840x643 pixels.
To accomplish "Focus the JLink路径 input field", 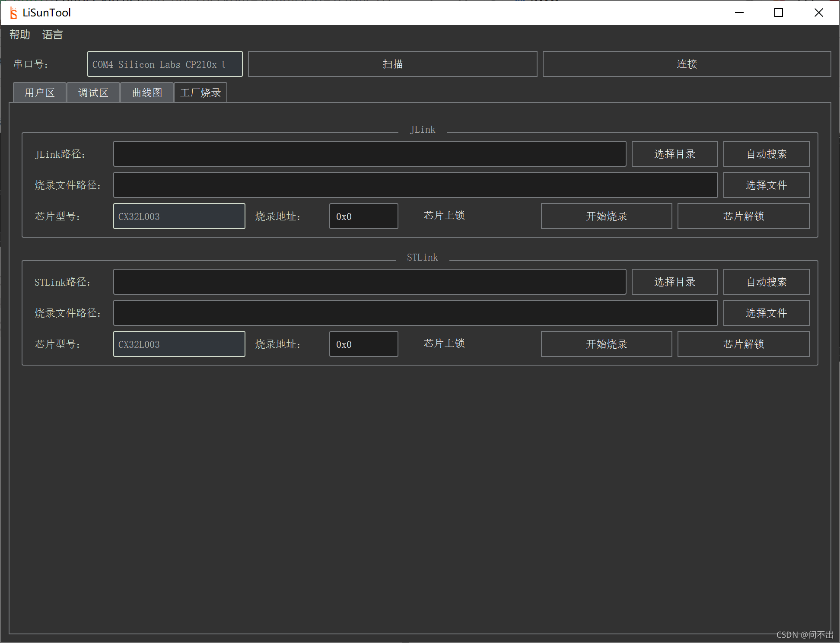I will point(369,154).
